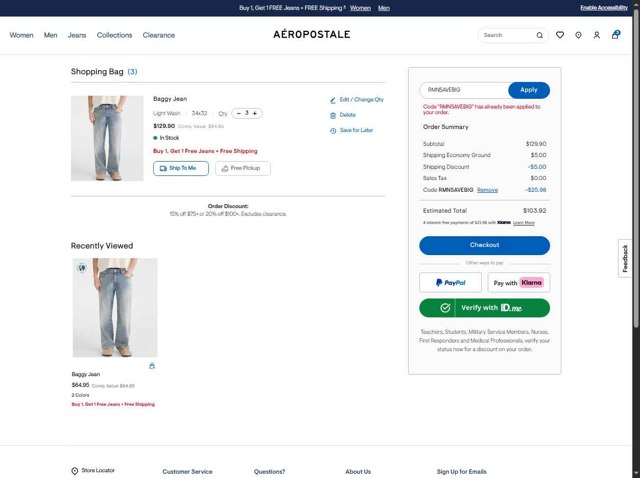Click the Delete link text
This screenshot has height=478, width=640.
[347, 115]
